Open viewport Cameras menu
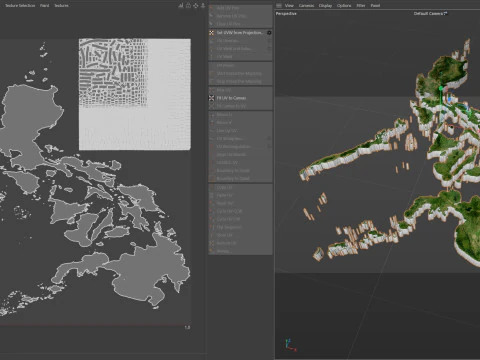 point(306,6)
